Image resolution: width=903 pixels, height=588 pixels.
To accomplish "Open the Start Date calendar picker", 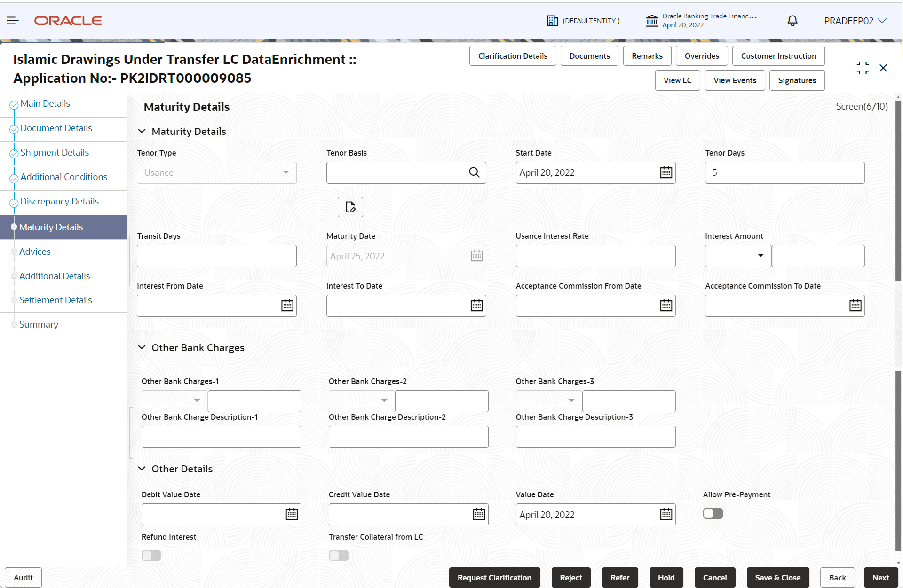I will [x=666, y=172].
